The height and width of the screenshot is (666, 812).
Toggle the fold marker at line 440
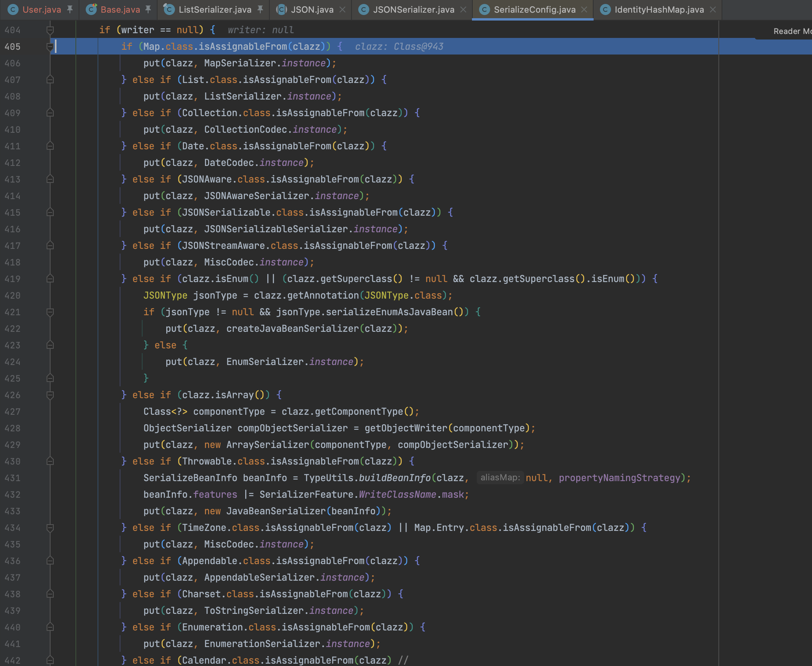tap(50, 627)
